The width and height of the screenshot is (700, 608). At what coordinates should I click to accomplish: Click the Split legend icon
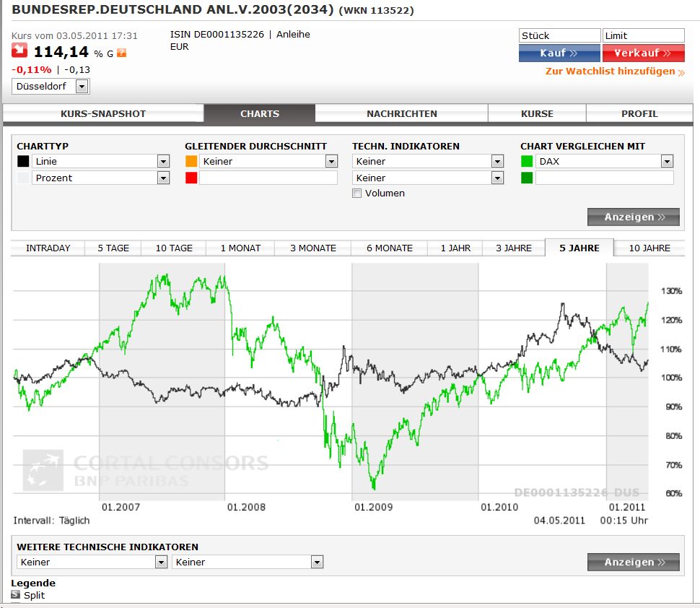(16, 594)
